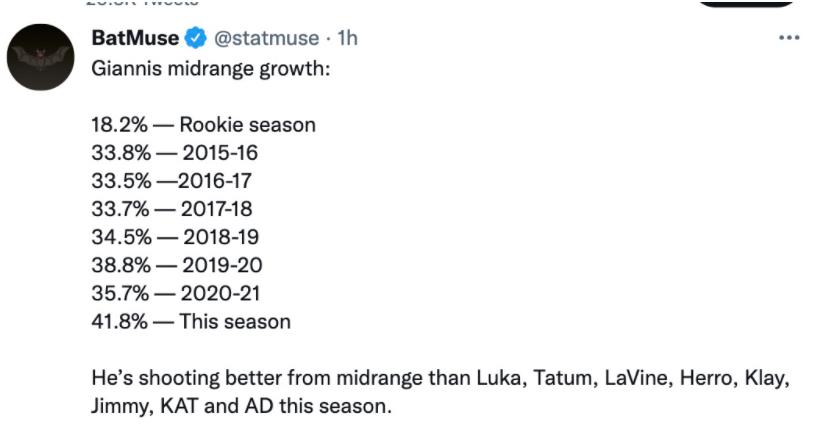Viewport: 822px width, 429px height.
Task: Click the BatMuse display name
Action: click(135, 39)
